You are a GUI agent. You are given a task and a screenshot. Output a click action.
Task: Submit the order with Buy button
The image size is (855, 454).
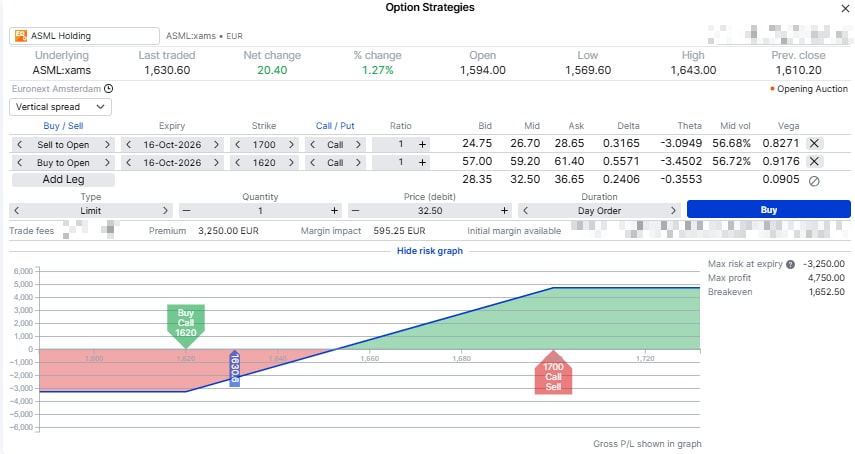click(x=769, y=210)
